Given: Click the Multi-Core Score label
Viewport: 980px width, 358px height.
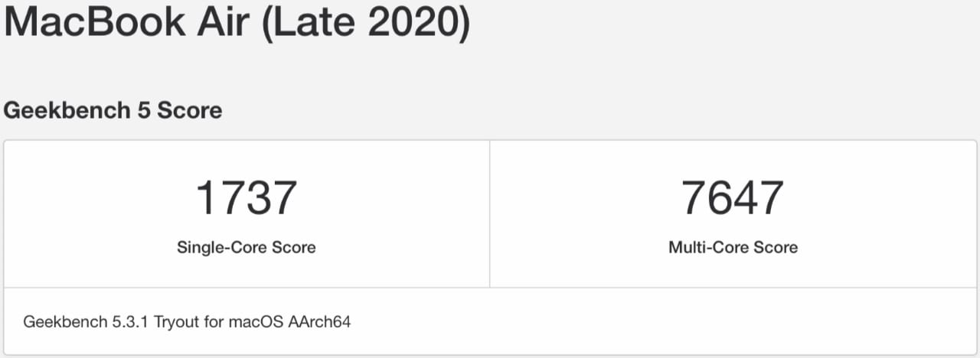Looking at the screenshot, I should point(733,247).
